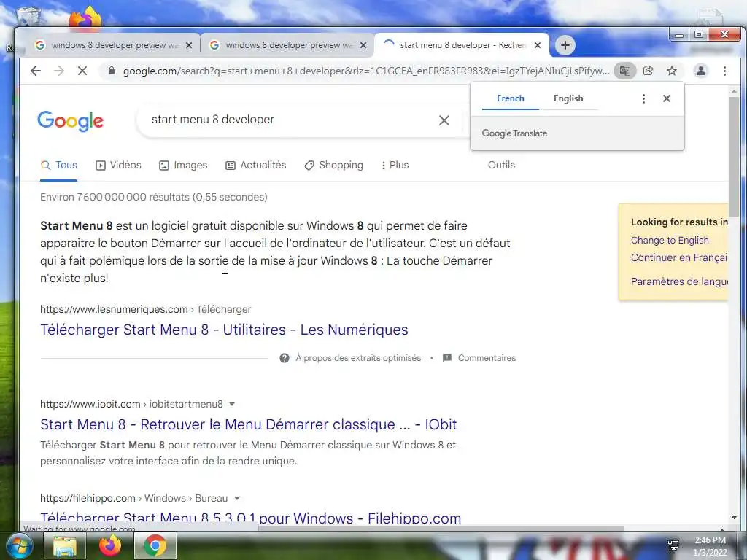The width and height of the screenshot is (747, 560).
Task: Click the question mark about featured snippets
Action: [285, 358]
